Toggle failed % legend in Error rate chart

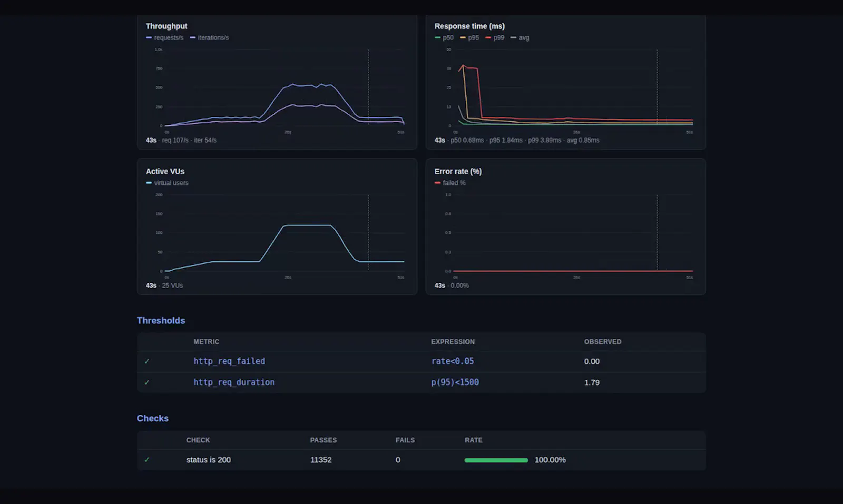pyautogui.click(x=450, y=183)
